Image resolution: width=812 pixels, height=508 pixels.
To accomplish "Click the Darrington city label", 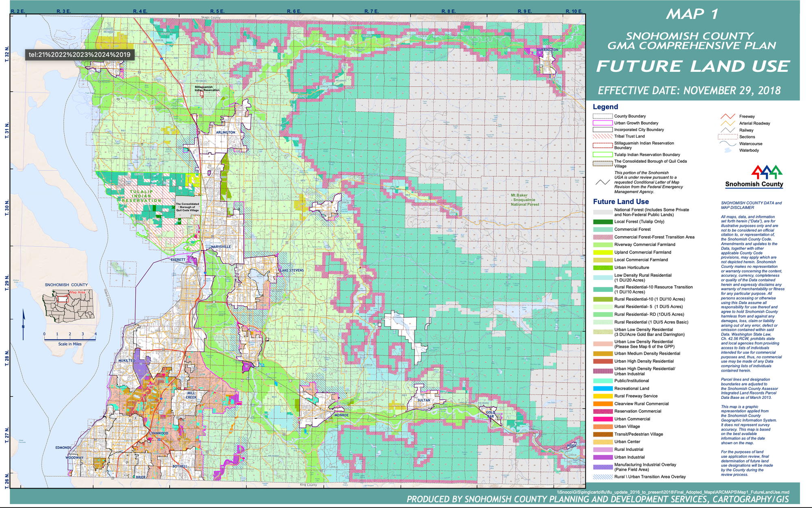I will click(x=547, y=50).
